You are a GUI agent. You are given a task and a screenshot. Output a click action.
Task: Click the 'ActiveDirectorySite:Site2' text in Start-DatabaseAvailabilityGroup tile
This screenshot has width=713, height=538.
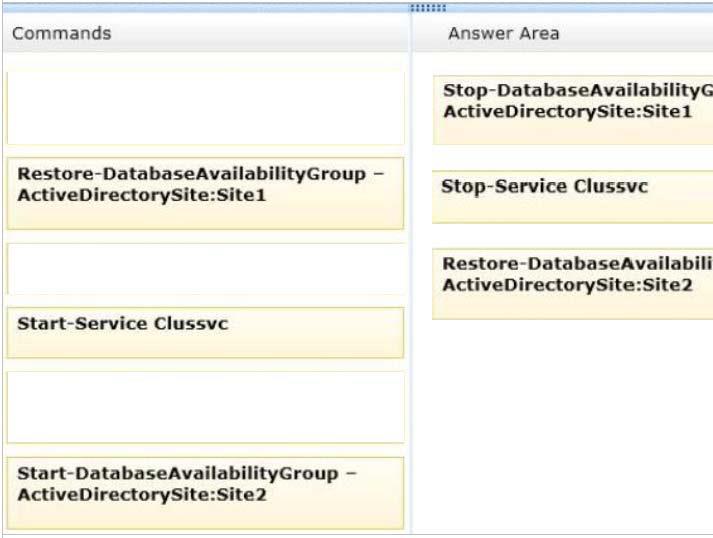pos(142,495)
